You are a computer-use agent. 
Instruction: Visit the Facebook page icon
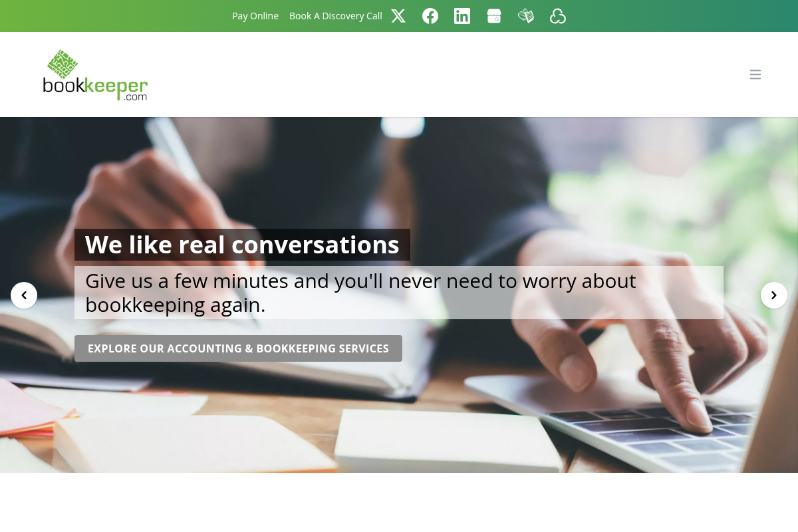tap(430, 16)
